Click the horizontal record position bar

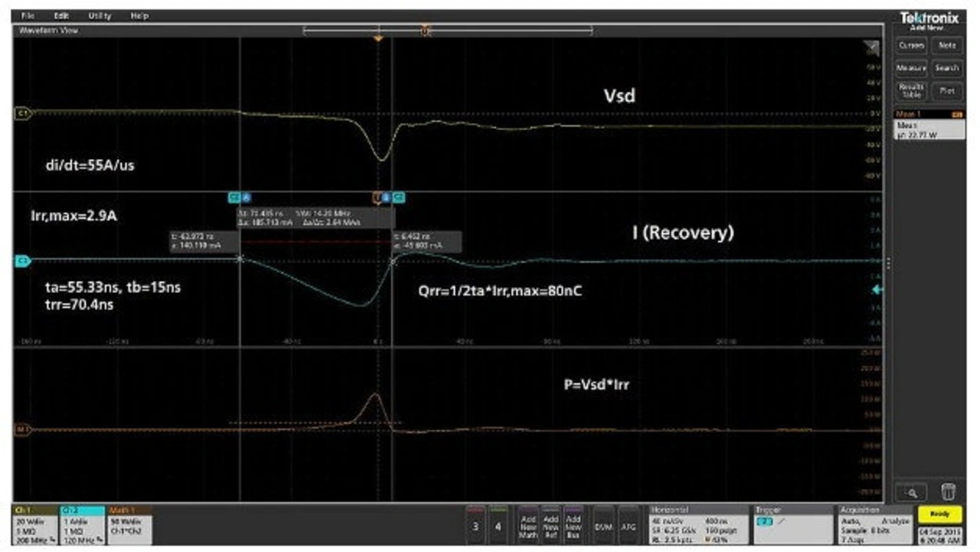tap(448, 31)
